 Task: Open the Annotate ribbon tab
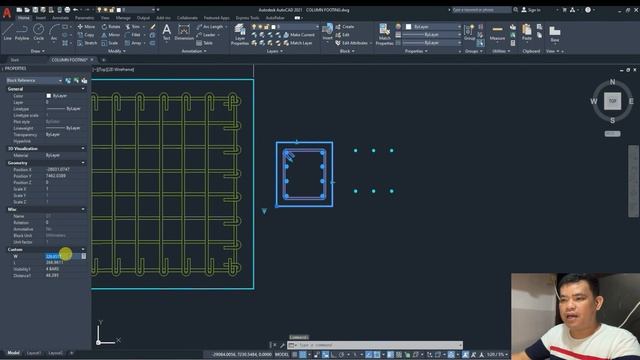pos(60,18)
